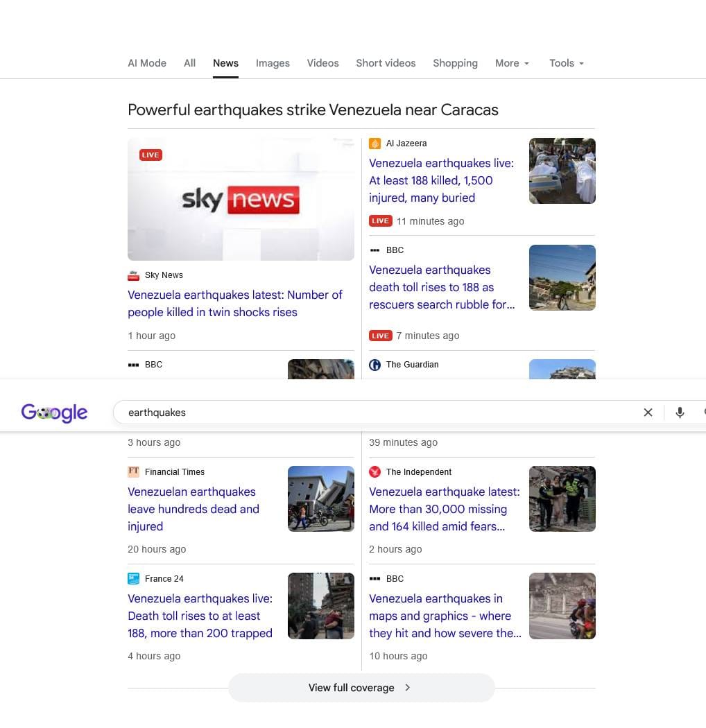Select the News tab
The image size is (706, 728).
(x=225, y=63)
